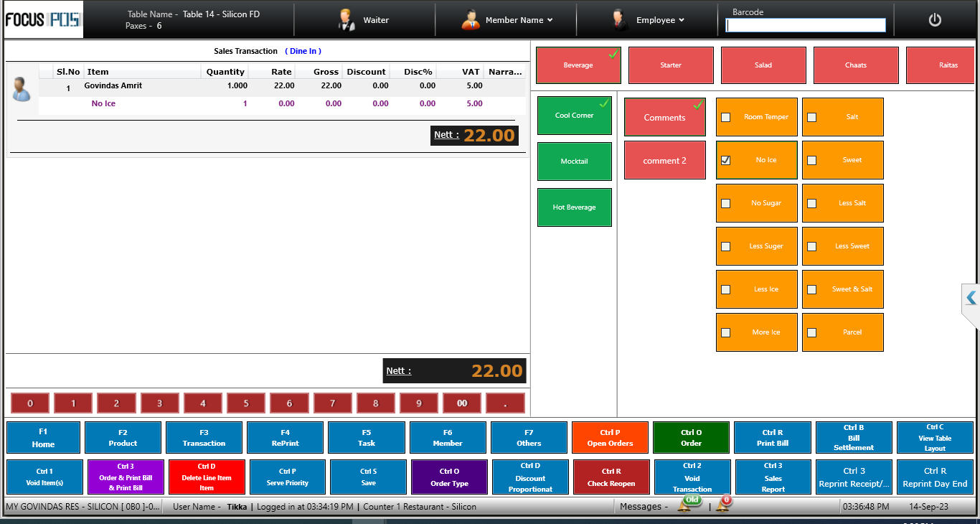Enable the Parcel checkbox

point(812,332)
